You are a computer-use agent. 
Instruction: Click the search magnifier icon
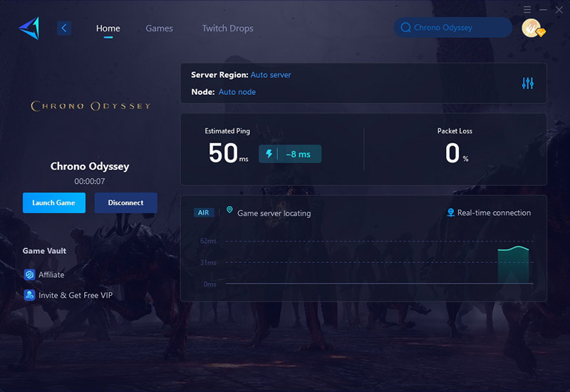coord(405,28)
